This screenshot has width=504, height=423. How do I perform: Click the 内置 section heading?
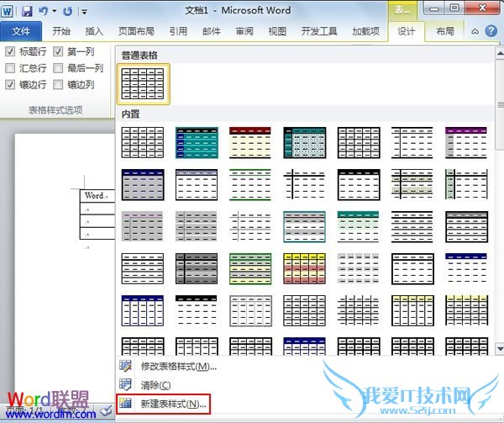(x=130, y=114)
